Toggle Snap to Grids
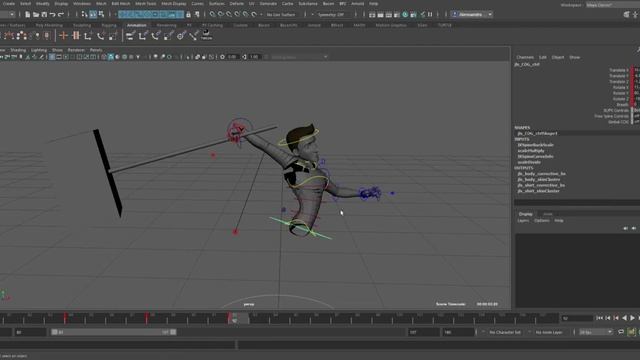640x360 pixels. pos(213,14)
